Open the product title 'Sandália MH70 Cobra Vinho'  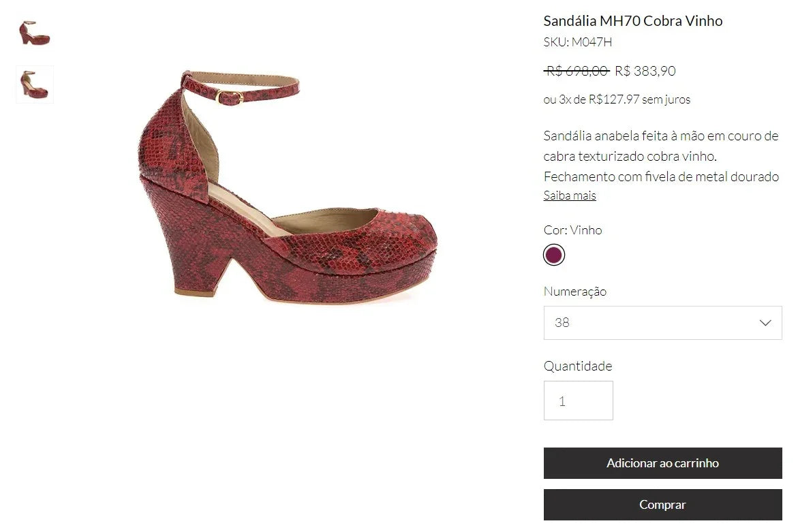632,20
